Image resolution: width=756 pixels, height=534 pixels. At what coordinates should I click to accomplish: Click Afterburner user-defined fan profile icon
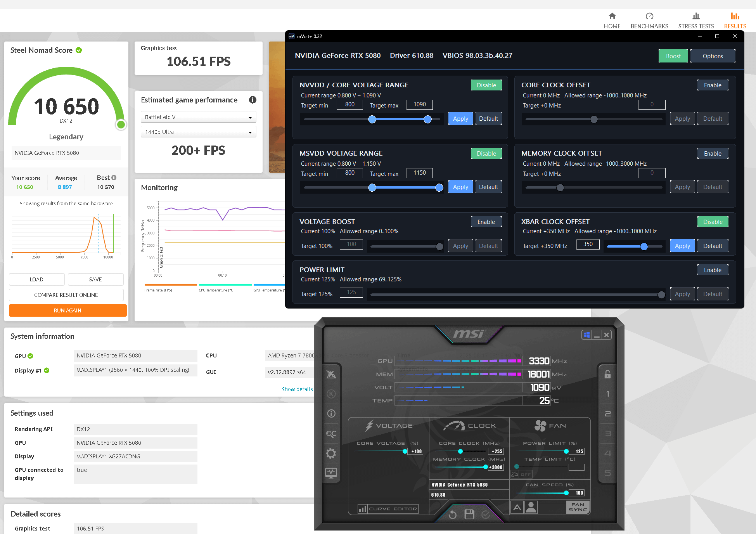531,507
